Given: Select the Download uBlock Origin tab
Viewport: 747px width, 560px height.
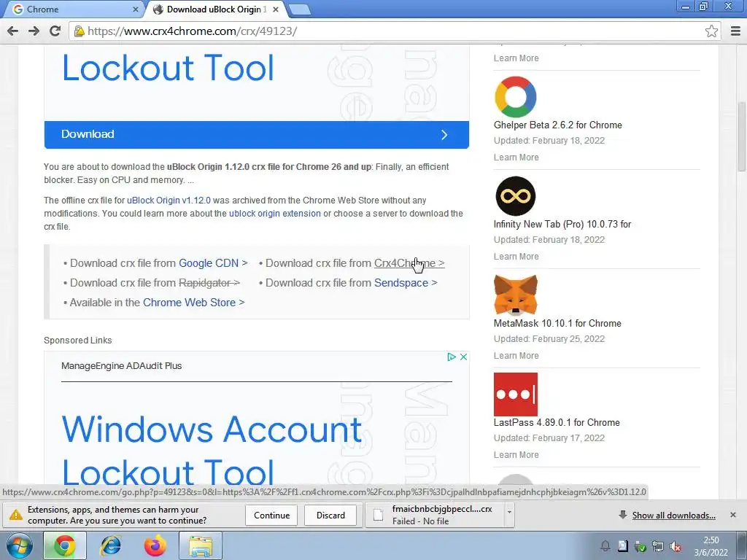Looking at the screenshot, I should coord(215,9).
